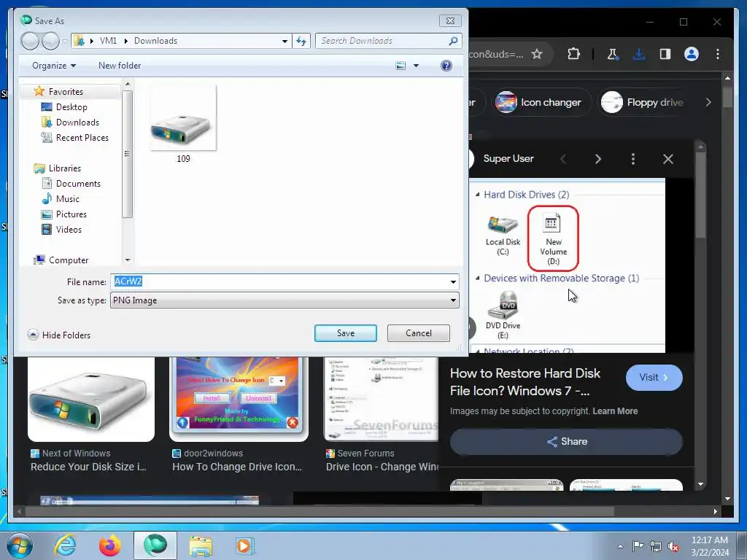Refresh the Downloads folder location
This screenshot has width=747, height=560.
(301, 41)
